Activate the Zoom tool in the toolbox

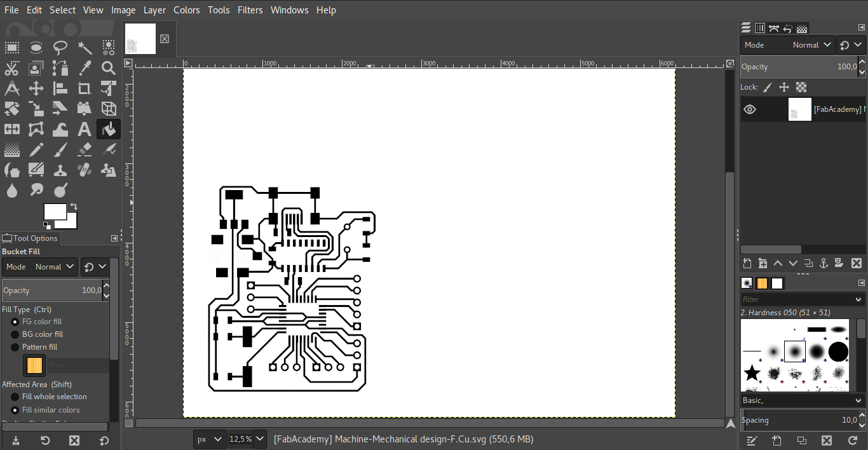click(x=108, y=68)
